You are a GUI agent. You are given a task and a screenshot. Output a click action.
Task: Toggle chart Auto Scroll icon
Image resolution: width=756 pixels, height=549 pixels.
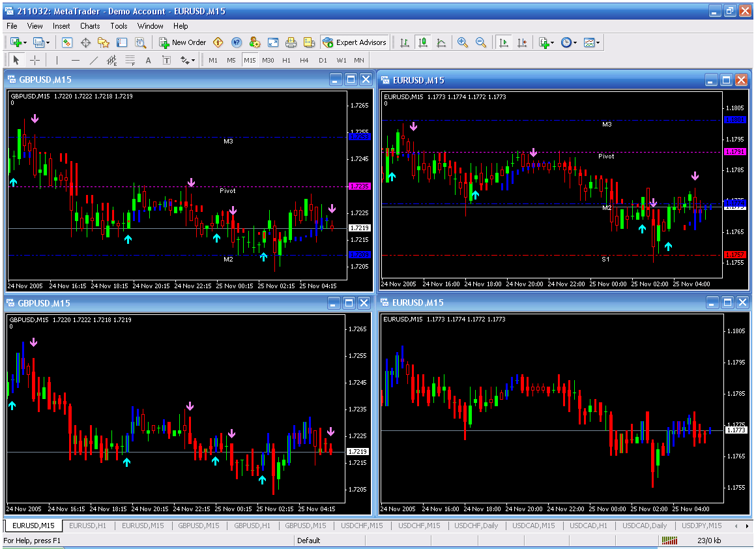pyautogui.click(x=503, y=42)
